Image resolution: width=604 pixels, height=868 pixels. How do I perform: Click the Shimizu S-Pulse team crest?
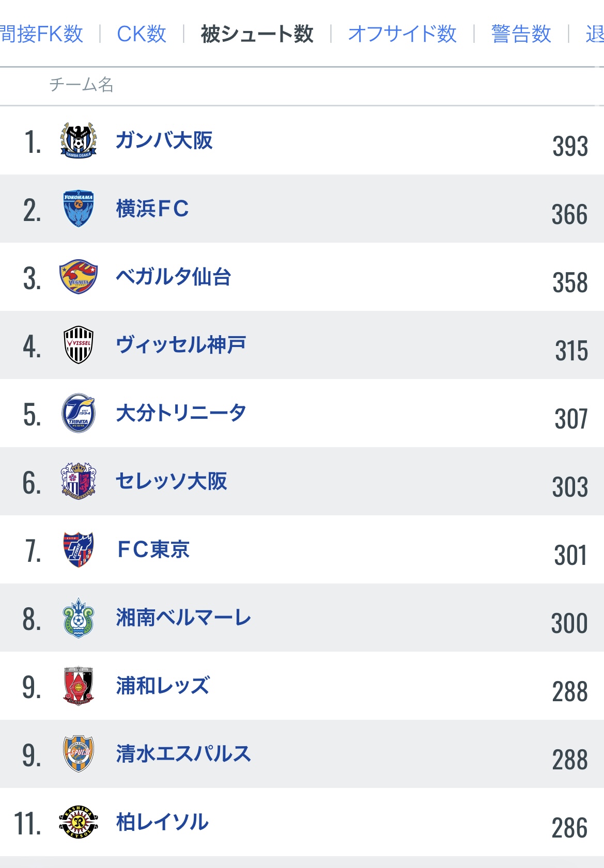pos(79,754)
